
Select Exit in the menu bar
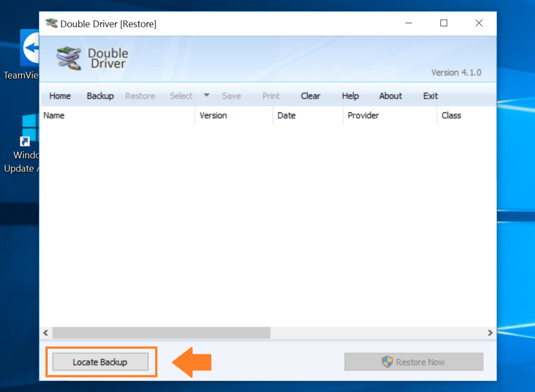tap(431, 96)
